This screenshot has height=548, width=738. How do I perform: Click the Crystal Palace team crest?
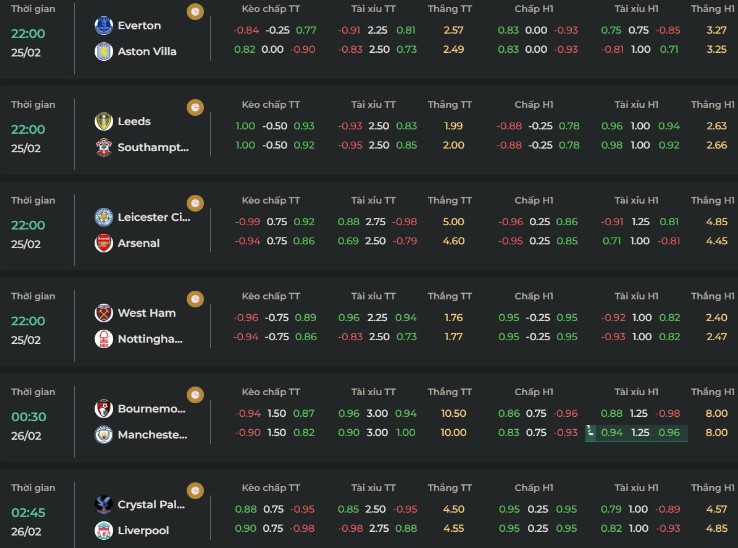[x=104, y=505]
